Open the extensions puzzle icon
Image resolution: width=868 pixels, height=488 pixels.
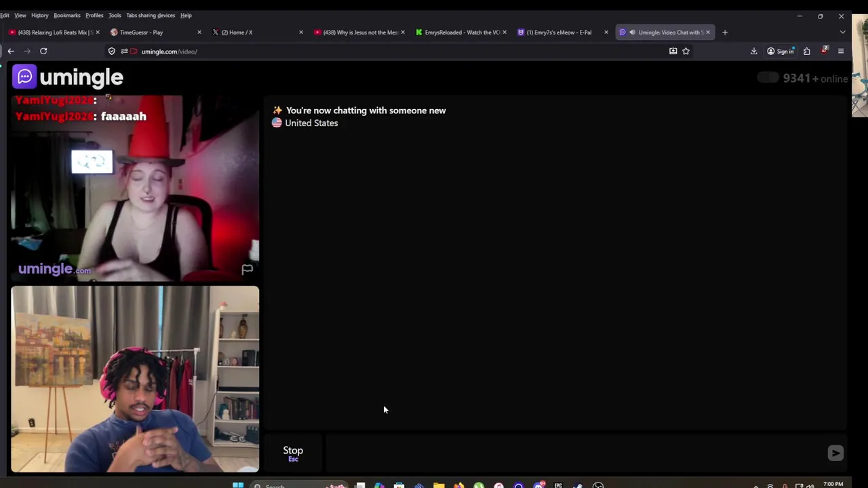click(806, 51)
